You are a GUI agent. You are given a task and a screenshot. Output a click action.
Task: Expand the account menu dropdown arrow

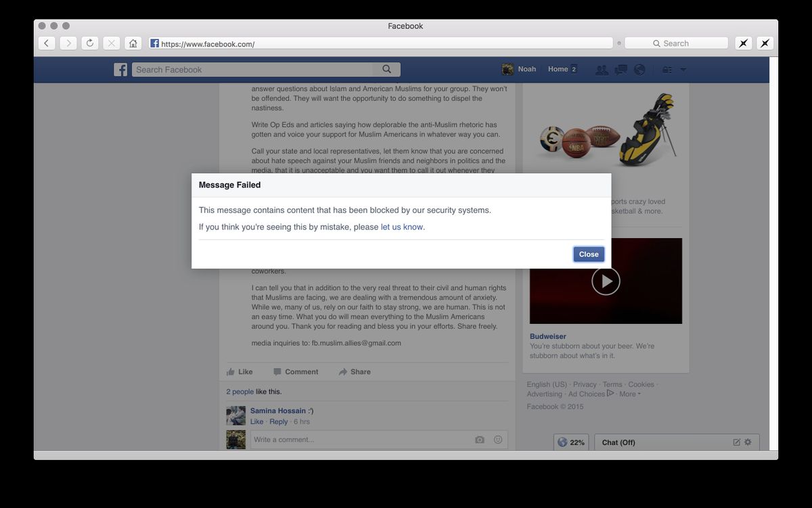pos(683,70)
